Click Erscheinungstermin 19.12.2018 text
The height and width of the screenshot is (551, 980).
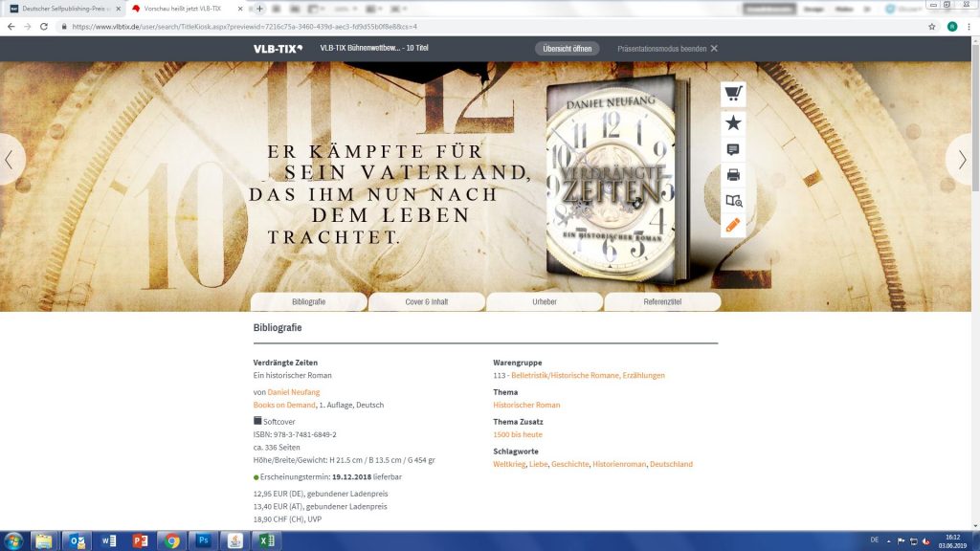[x=327, y=476]
